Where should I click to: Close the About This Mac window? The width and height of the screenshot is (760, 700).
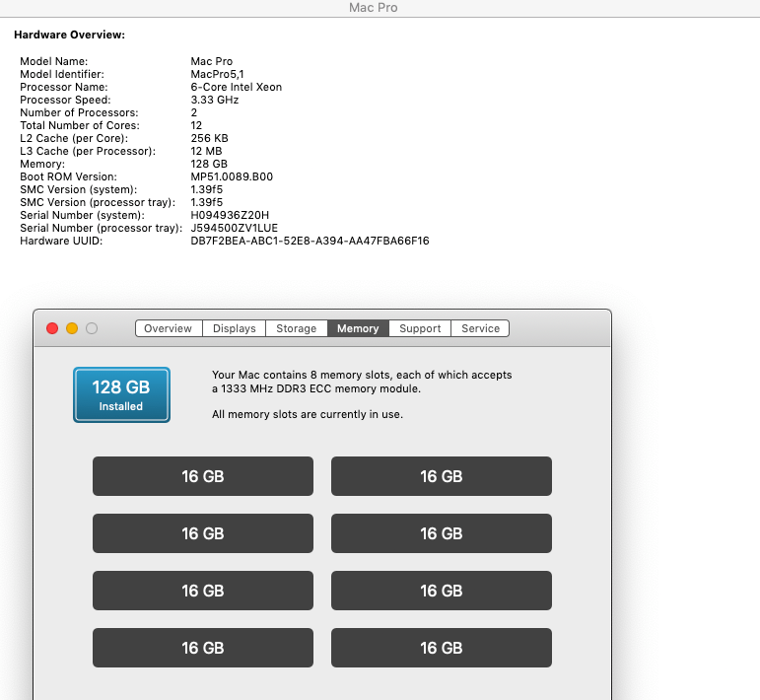[x=52, y=328]
